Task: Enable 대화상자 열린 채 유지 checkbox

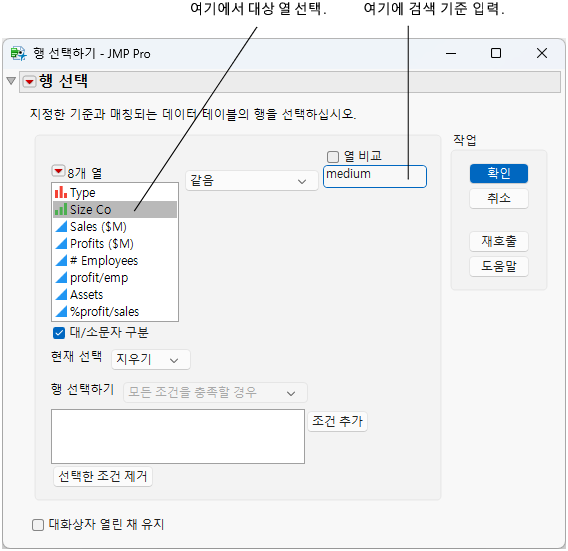Action: coord(38,525)
